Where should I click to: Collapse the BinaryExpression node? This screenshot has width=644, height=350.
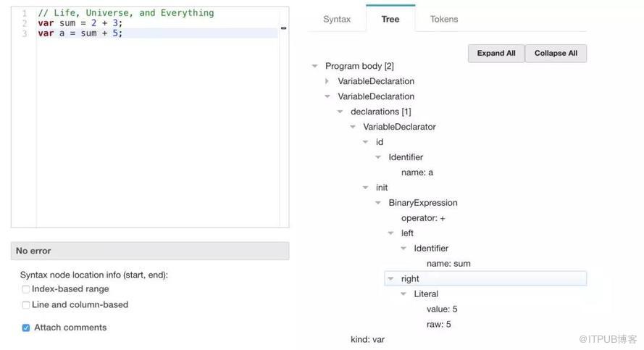click(378, 203)
